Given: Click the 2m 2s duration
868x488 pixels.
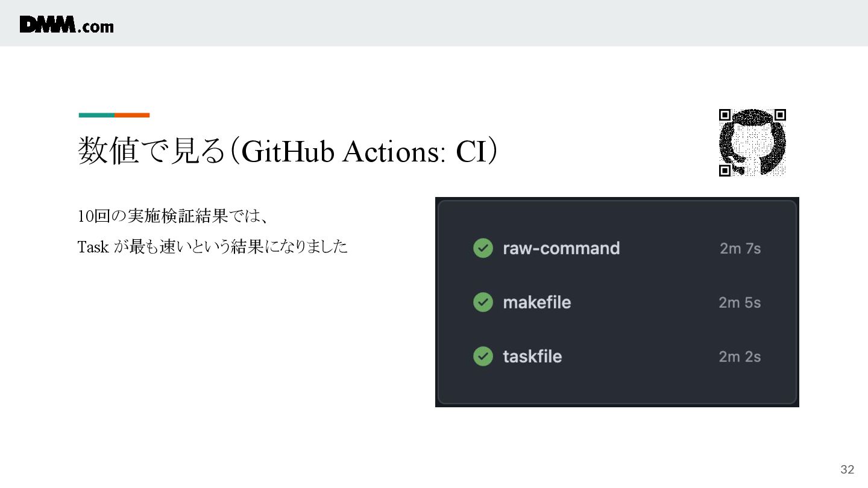Looking at the screenshot, I should (740, 357).
